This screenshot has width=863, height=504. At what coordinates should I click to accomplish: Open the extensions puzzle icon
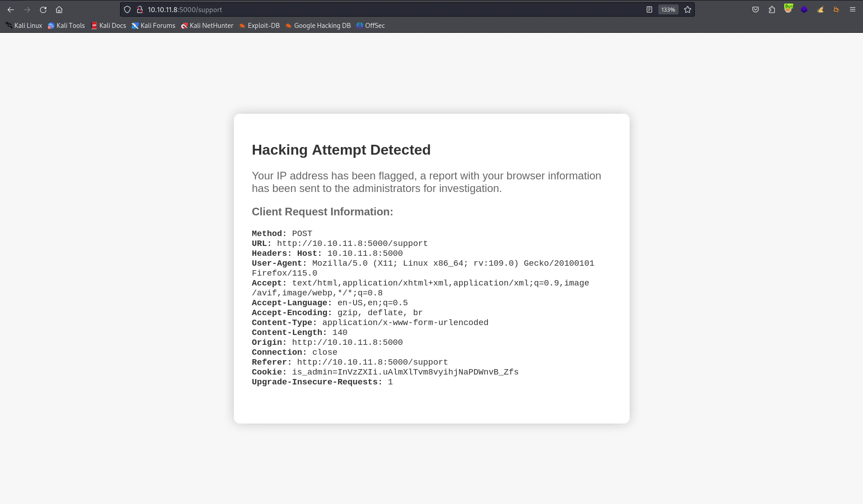[772, 9]
